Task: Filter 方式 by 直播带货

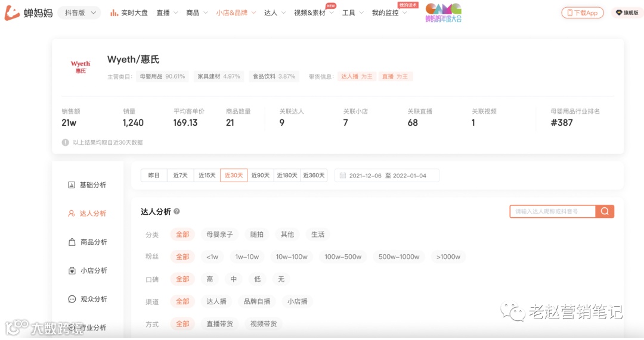Action: click(x=219, y=324)
